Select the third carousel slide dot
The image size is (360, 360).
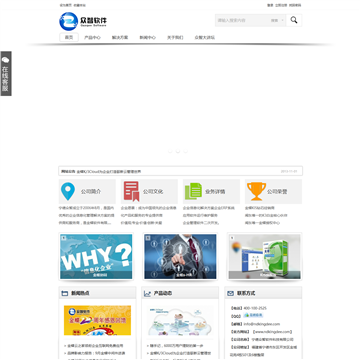pos(185,151)
